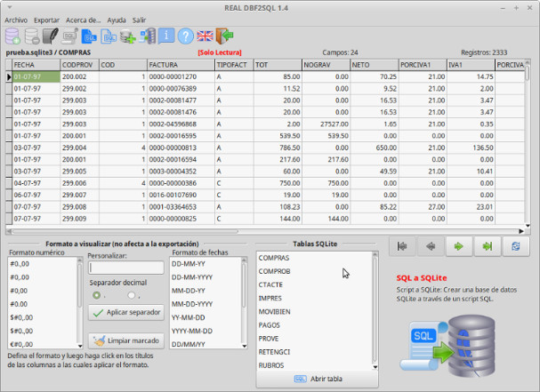
Task: Select date format YYYY-MM-DD
Action: tap(192, 331)
